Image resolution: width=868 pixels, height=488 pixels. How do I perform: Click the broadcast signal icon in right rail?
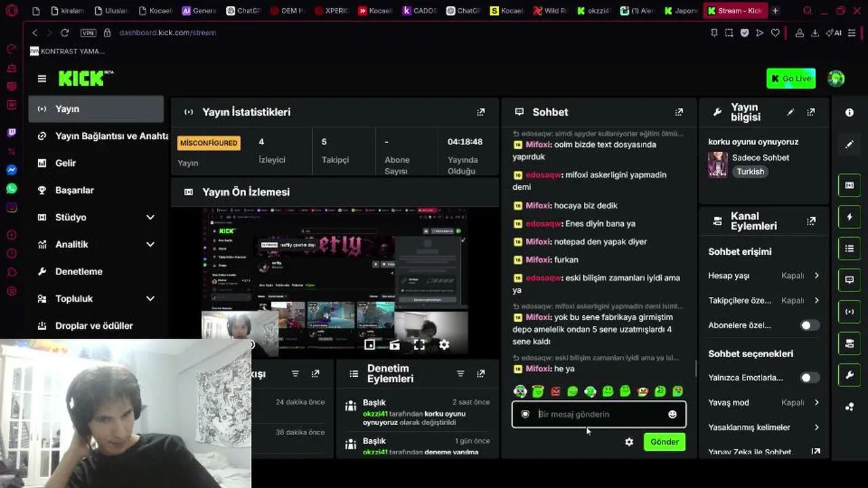point(850,312)
